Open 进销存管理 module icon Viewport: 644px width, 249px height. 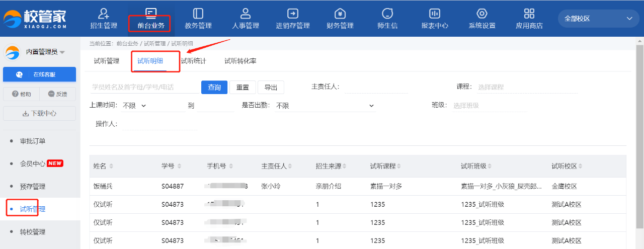coord(293,14)
